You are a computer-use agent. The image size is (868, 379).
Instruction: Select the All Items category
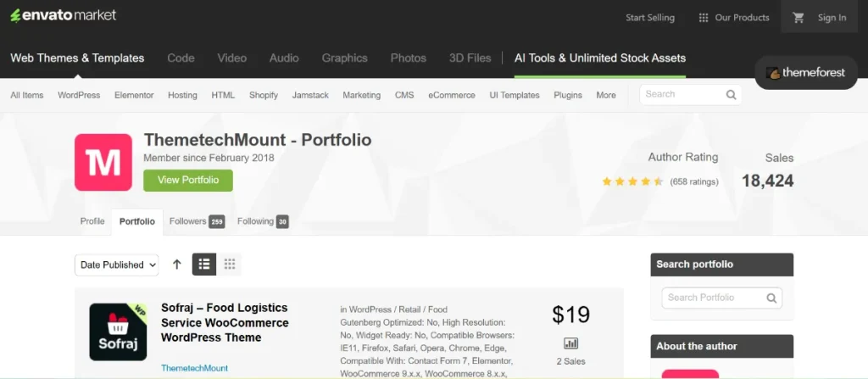27,95
